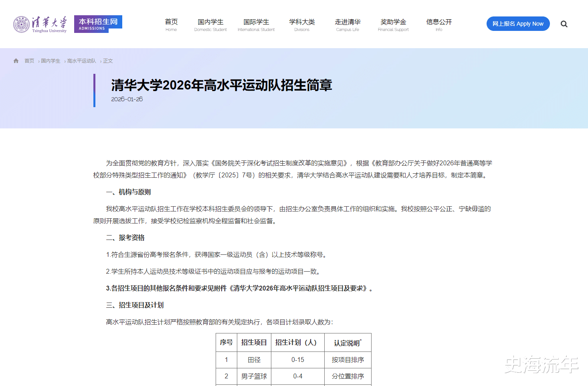Open the 国内学生 Domestic Student menu

tap(210, 24)
